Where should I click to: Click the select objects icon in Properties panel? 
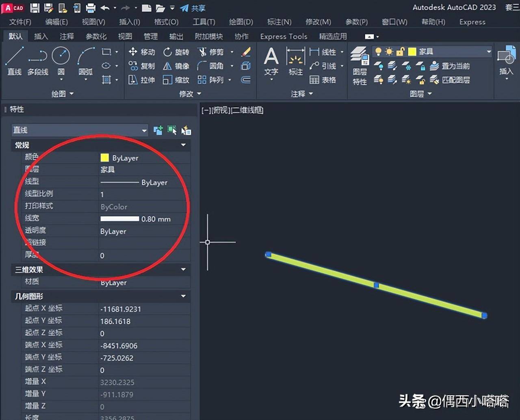point(172,130)
